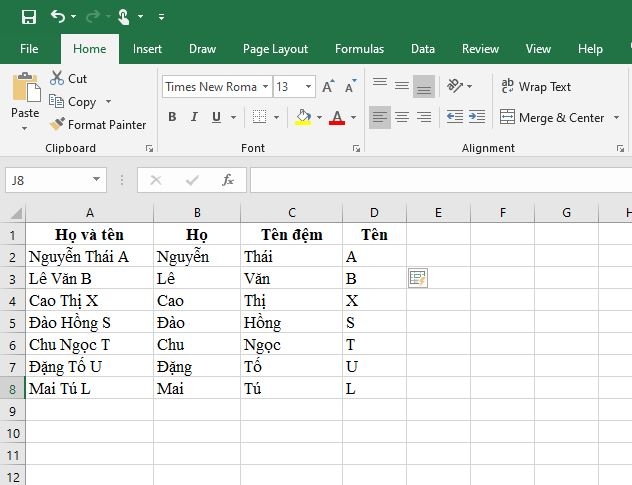Click the Insert Function fx icon
Image resolution: width=632 pixels, height=485 pixels.
[228, 180]
